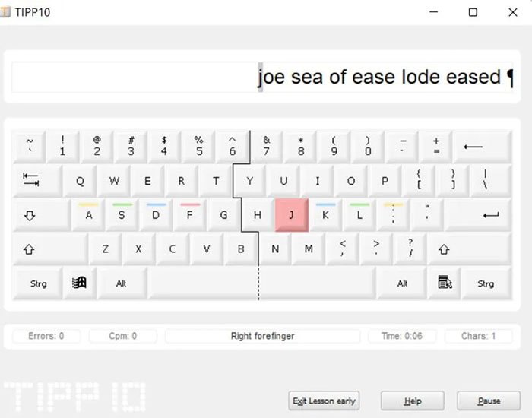Click the spacebar key
Viewport: 532px width, 418px height.
click(262, 283)
